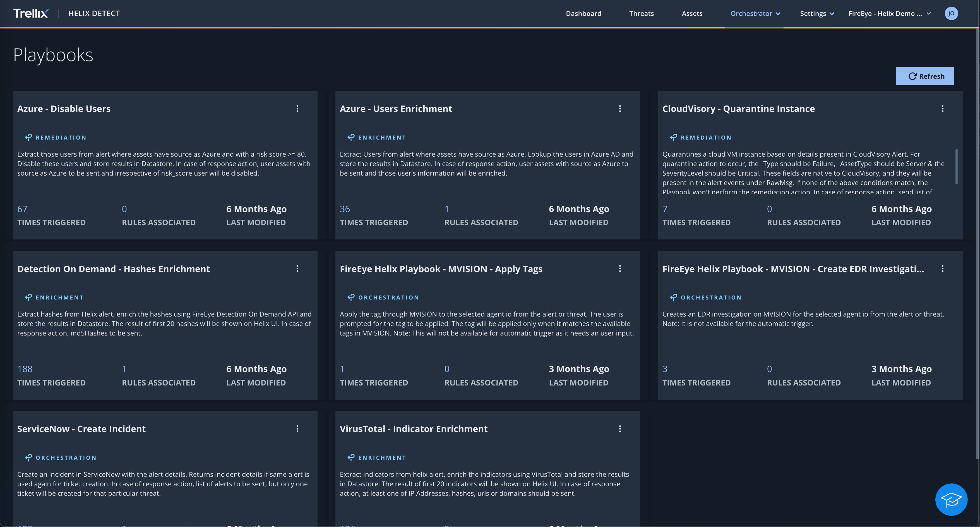
Task: Click the ORCHESTRATION label on ServiceNow card
Action: (66, 457)
